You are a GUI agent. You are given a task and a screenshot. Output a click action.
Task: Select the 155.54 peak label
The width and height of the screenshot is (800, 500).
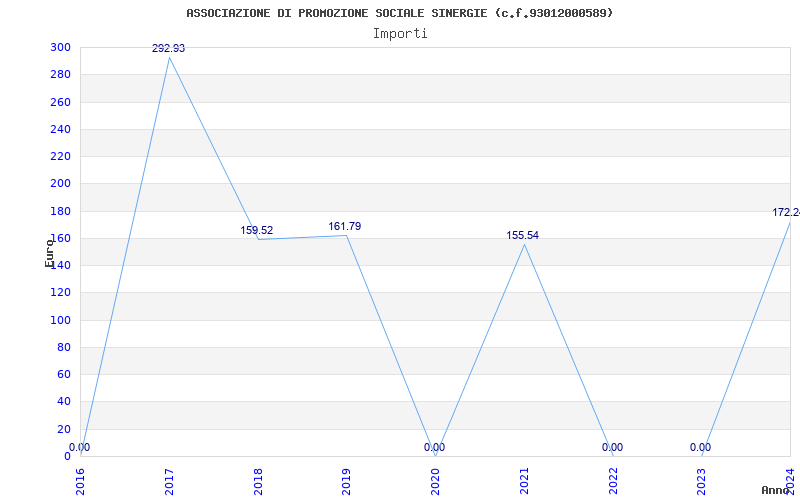coord(522,236)
